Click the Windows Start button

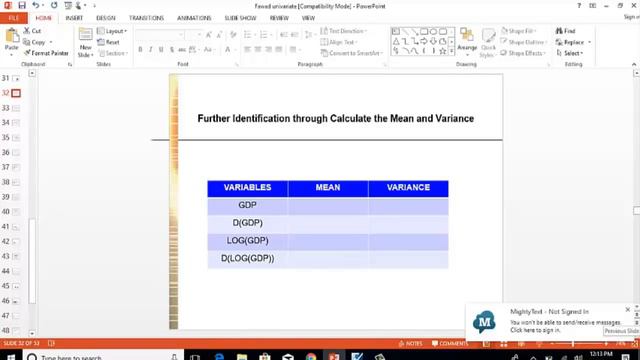coord(11,357)
